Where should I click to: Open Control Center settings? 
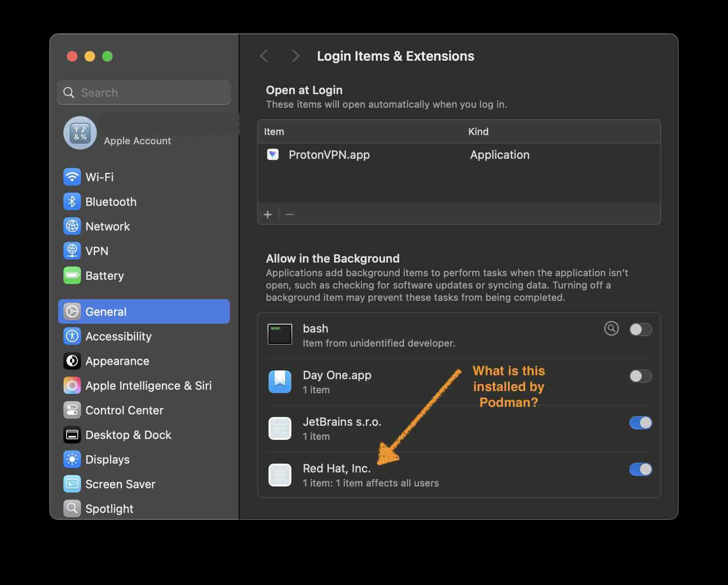click(144, 410)
